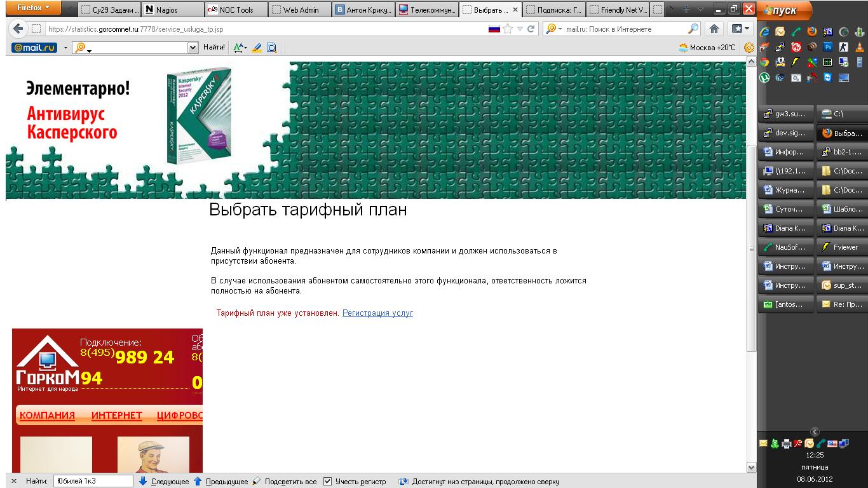Open the history dropdown arrow in the URL bar
868x488 pixels.
[x=520, y=29]
